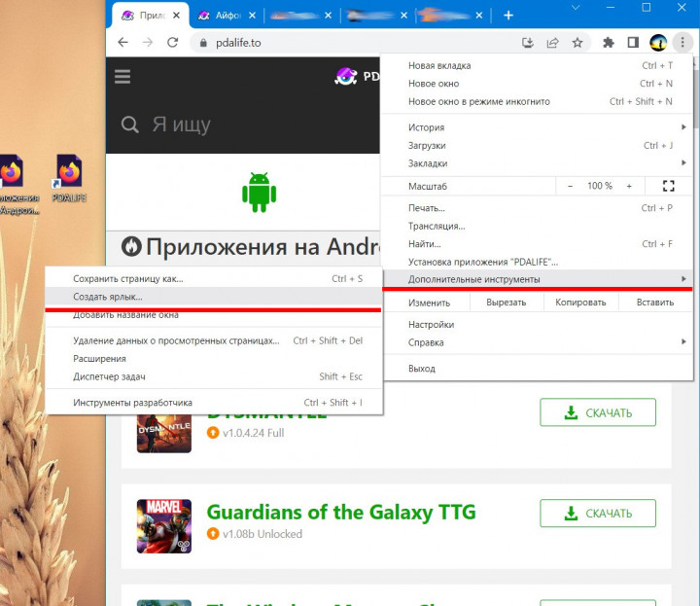Toggle the side panel icon
Screen dimensions: 700x606
click(x=633, y=43)
